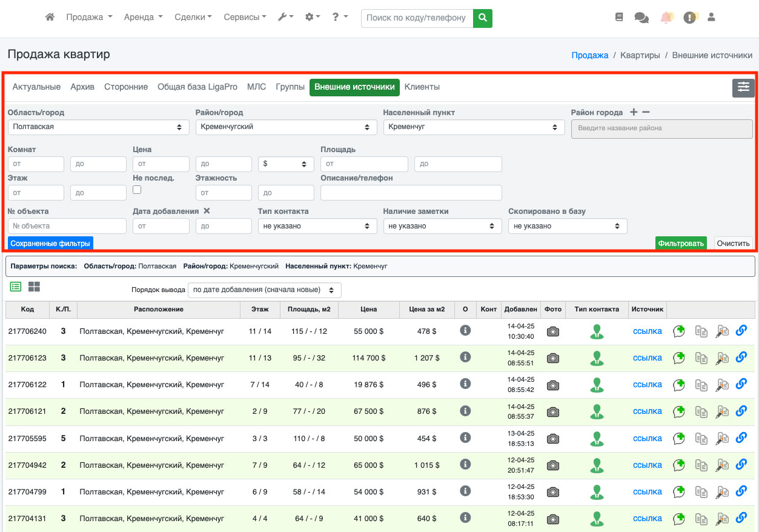Open the notifications bell icon

pos(666,18)
